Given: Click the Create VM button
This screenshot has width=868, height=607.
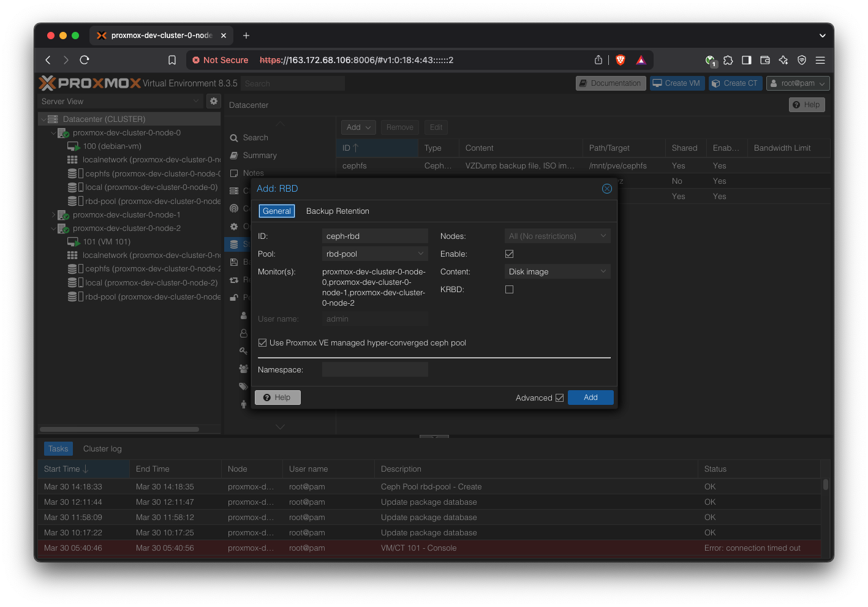Looking at the screenshot, I should click(676, 83).
